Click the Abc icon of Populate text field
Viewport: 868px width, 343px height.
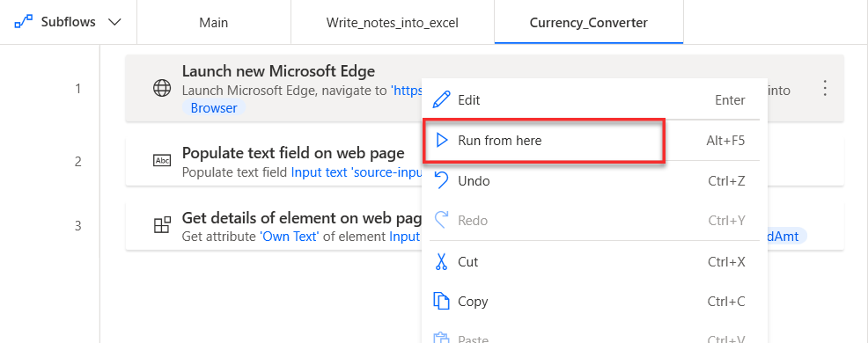click(162, 160)
